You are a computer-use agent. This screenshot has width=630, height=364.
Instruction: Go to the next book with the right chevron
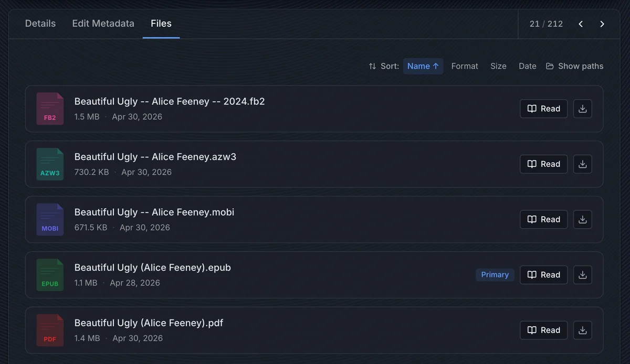(x=602, y=24)
